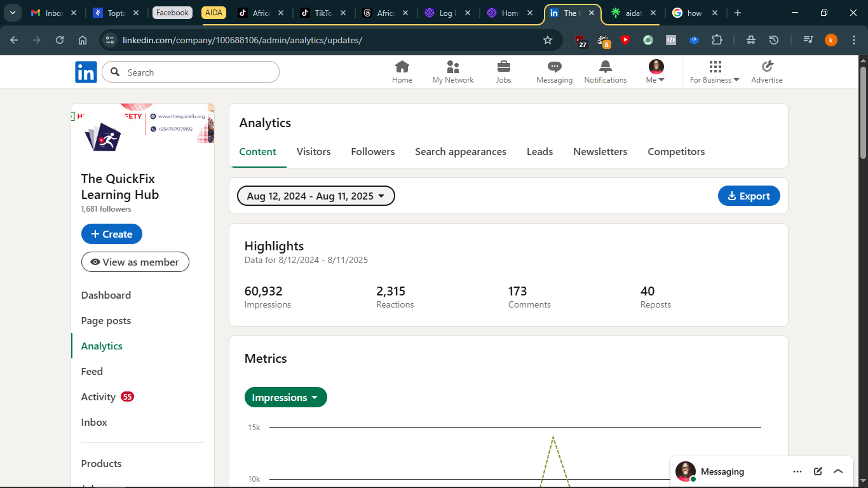Switch to the Visitors tab
Viewport: 868px width, 488px height.
pyautogui.click(x=313, y=152)
